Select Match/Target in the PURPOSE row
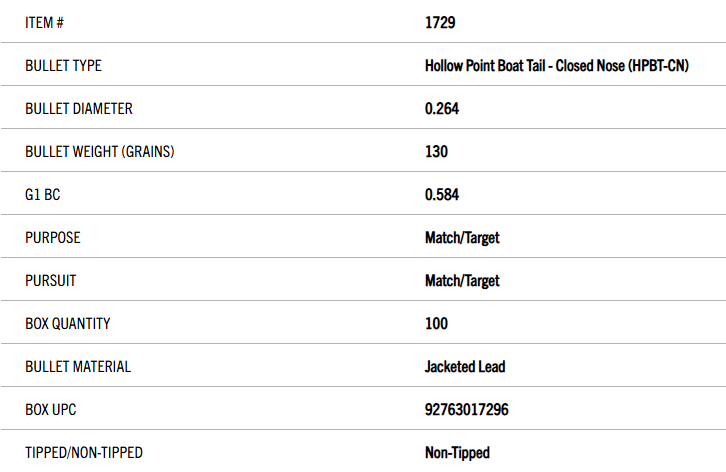Viewport: 726px width, 472px height. [462, 238]
